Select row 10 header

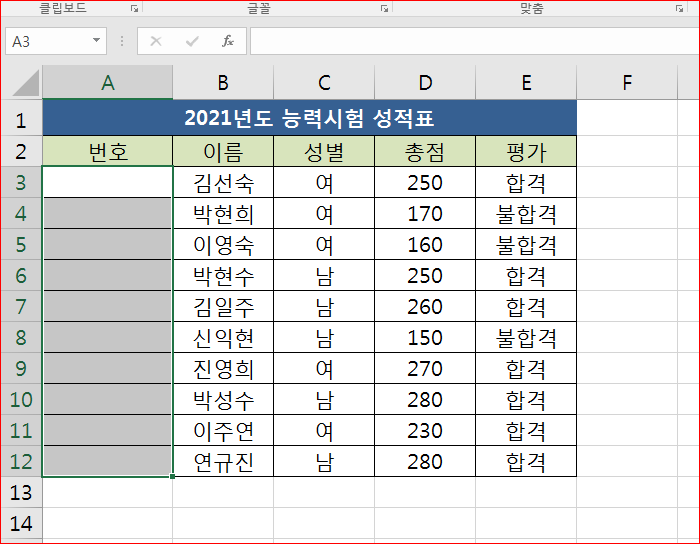(x=21, y=399)
